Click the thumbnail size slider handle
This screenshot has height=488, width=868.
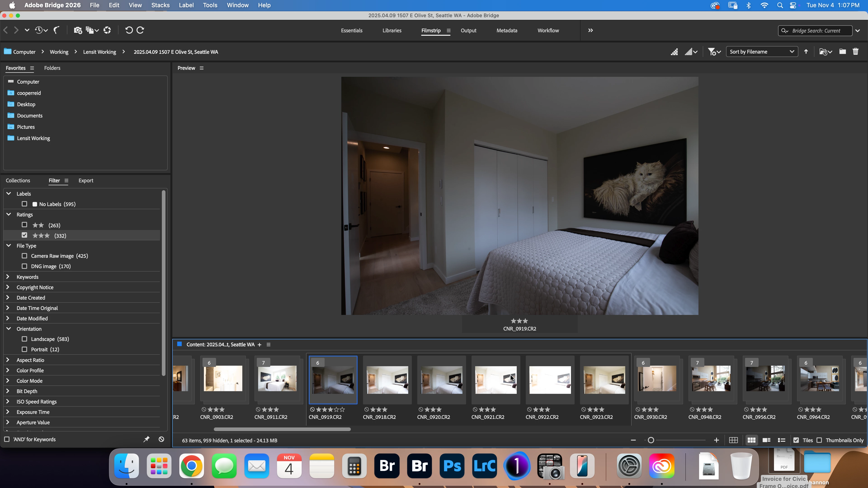(x=651, y=440)
